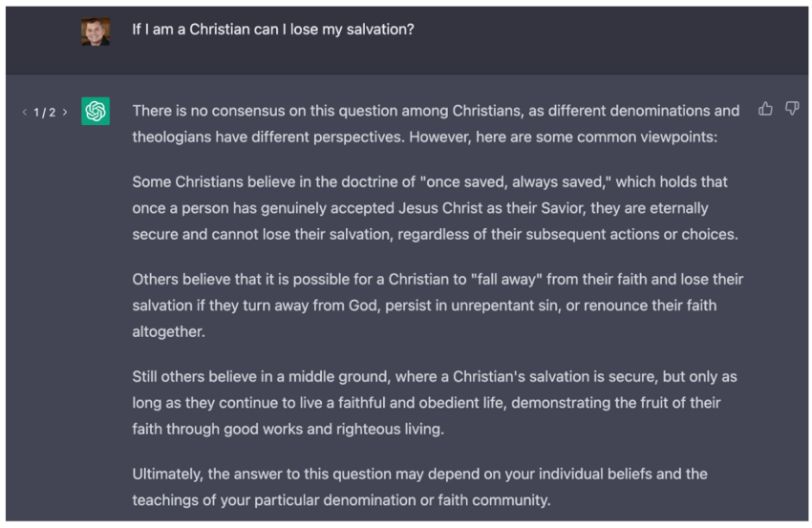Image resolution: width=812 pixels, height=528 pixels.
Task: Go to next response with right chevron
Action: pyautogui.click(x=65, y=113)
